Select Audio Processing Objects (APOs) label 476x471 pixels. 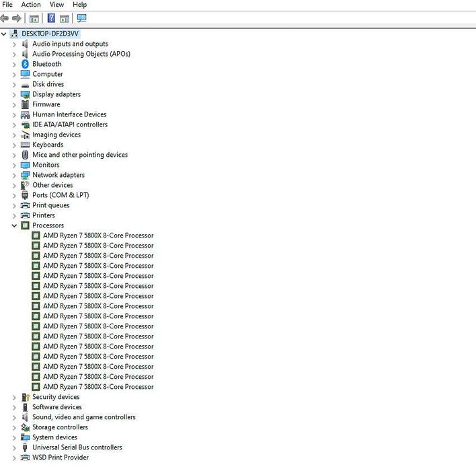(81, 54)
